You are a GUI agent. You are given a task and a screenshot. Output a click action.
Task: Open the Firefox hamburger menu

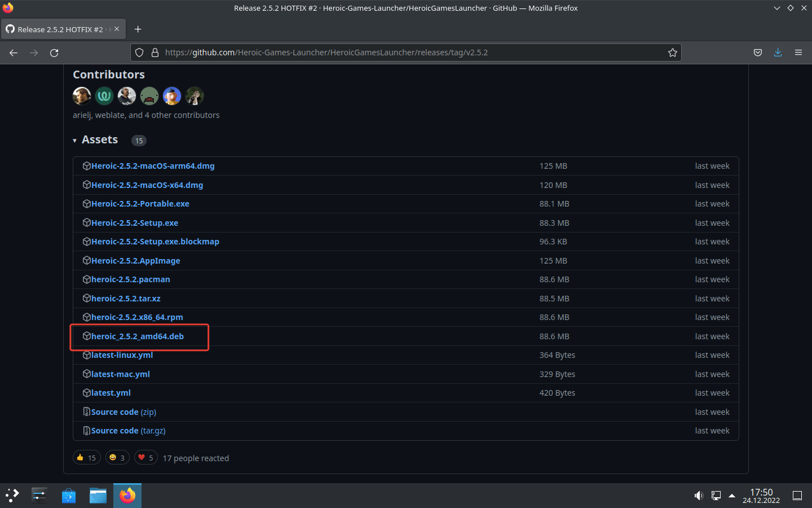pos(798,52)
